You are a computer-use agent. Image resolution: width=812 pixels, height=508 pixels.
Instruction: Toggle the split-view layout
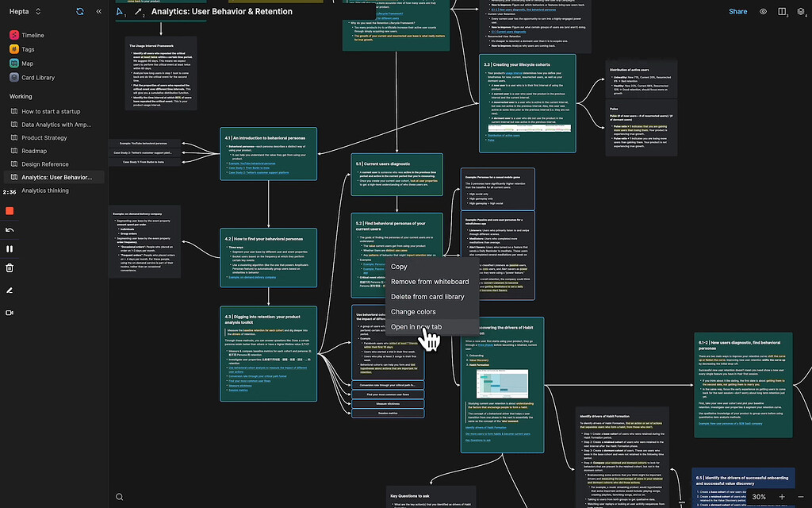coord(782,11)
